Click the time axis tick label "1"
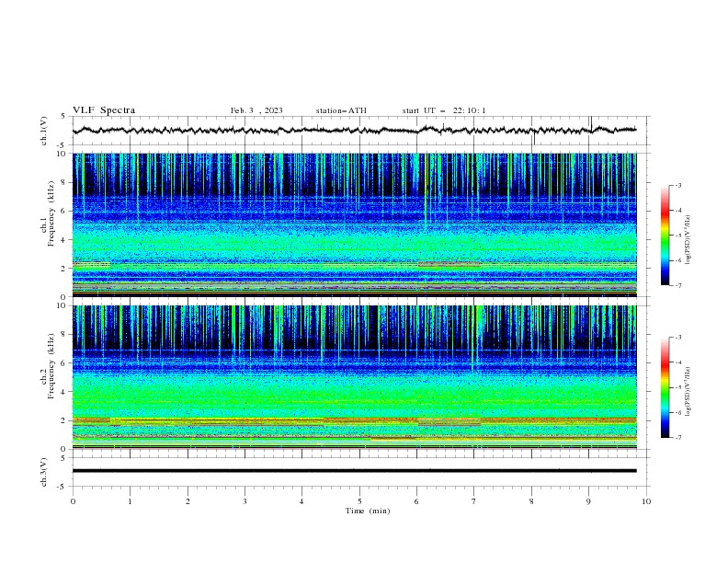Screen dimensions: 728x563 coord(130,501)
